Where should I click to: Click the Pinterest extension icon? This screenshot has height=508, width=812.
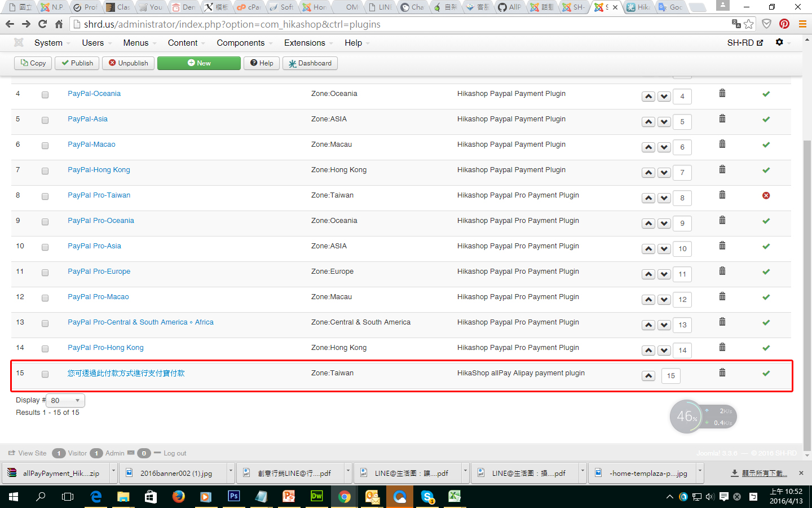(x=784, y=24)
